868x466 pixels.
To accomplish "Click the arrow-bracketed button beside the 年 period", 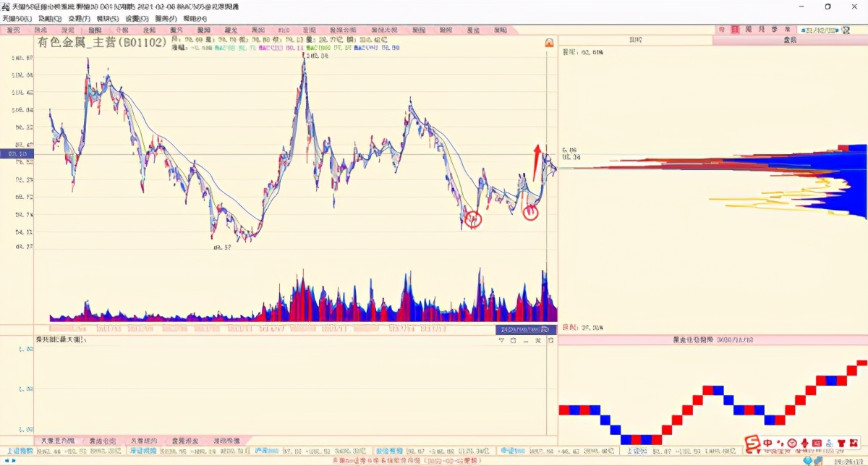I will pyautogui.click(x=819, y=30).
